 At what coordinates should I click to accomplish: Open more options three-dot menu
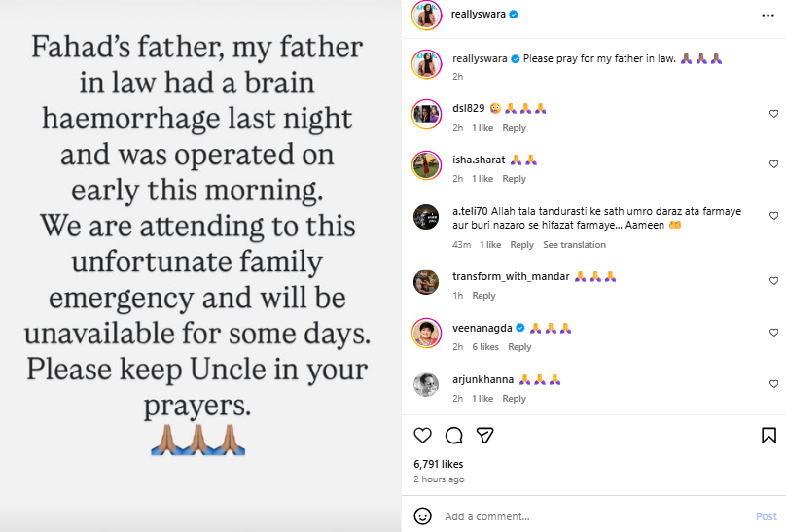point(768,15)
